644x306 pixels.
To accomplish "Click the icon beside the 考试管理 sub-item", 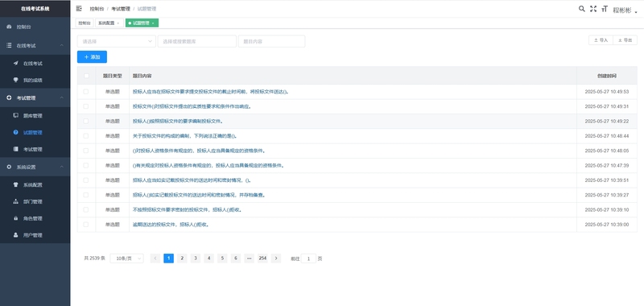I will pos(15,149).
